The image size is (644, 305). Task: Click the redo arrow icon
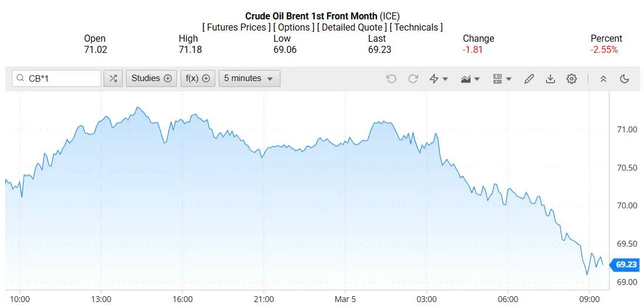[413, 79]
